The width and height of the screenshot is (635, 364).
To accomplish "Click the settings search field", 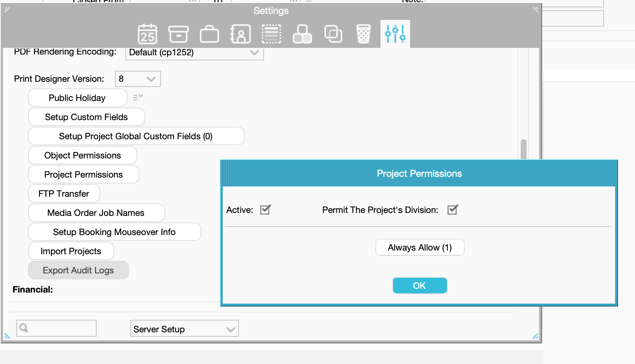I will [56, 328].
